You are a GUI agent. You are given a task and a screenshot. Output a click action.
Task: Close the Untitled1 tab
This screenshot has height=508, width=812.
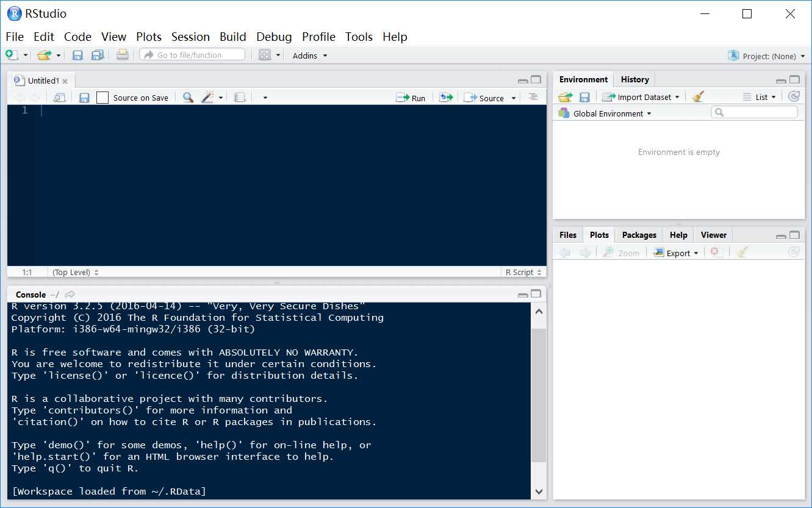tap(65, 81)
